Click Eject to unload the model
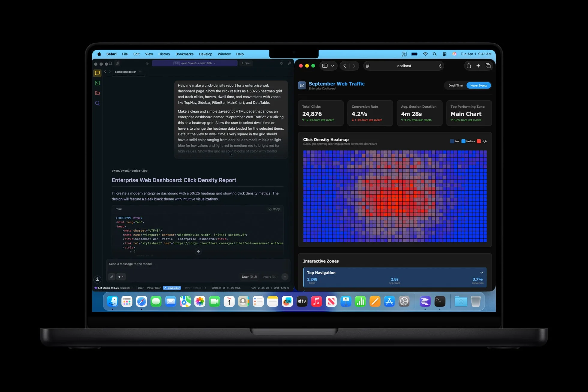The width and height of the screenshot is (588, 392). point(246,63)
